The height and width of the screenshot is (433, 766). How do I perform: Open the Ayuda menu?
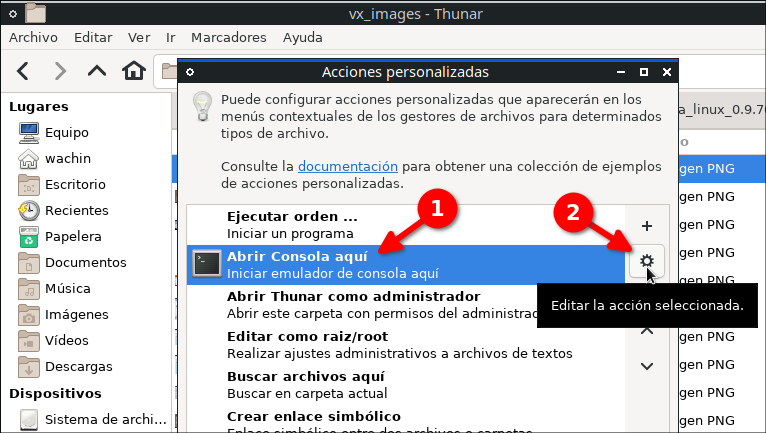302,38
